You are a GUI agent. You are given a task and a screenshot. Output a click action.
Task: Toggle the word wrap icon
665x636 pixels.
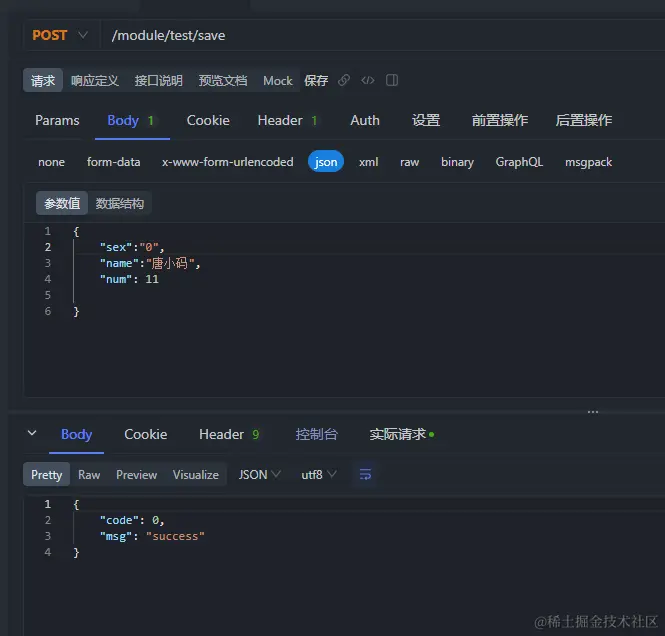tap(365, 474)
